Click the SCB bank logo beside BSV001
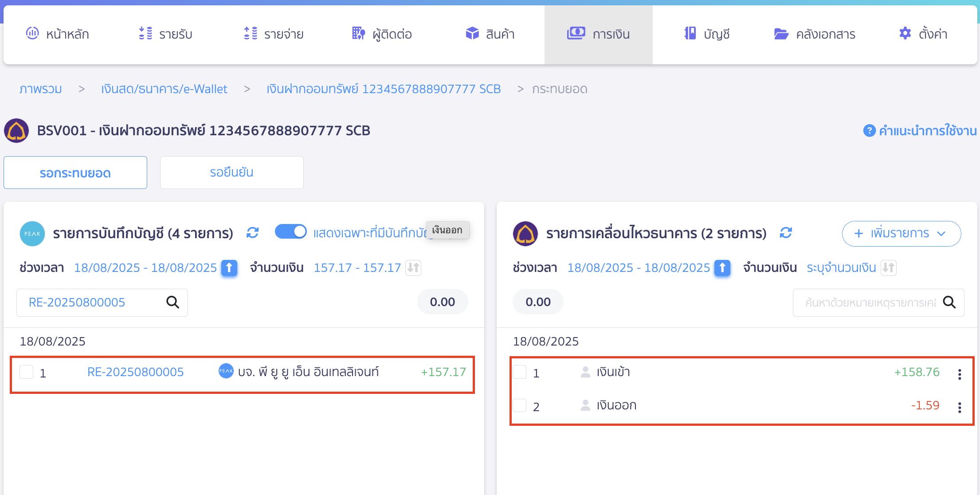This screenshot has height=495, width=980. click(x=16, y=131)
